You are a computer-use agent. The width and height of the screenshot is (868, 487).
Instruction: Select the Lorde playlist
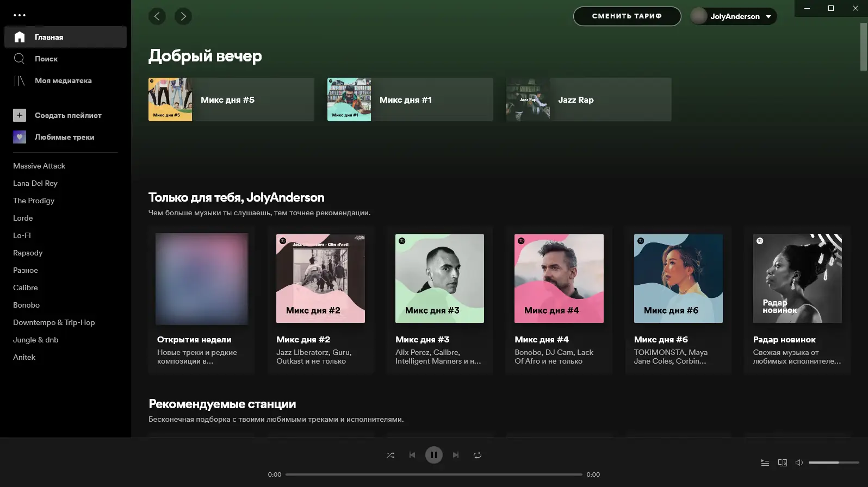pyautogui.click(x=23, y=218)
